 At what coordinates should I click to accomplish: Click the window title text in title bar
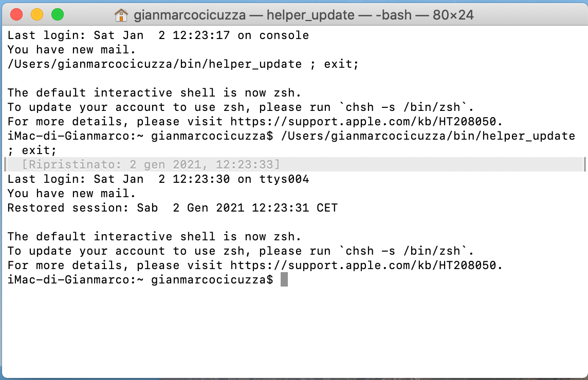point(303,15)
